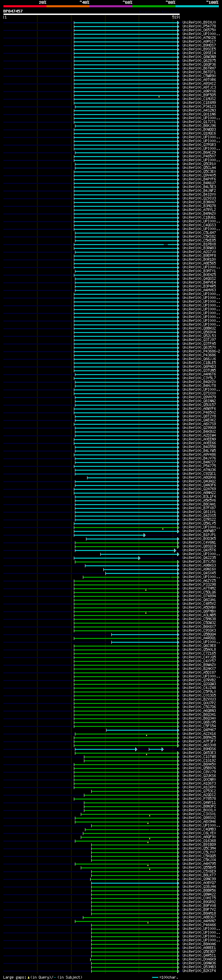Select hit label UniRef100_C5WR90
Screen dimensions: 222x980
199,76
